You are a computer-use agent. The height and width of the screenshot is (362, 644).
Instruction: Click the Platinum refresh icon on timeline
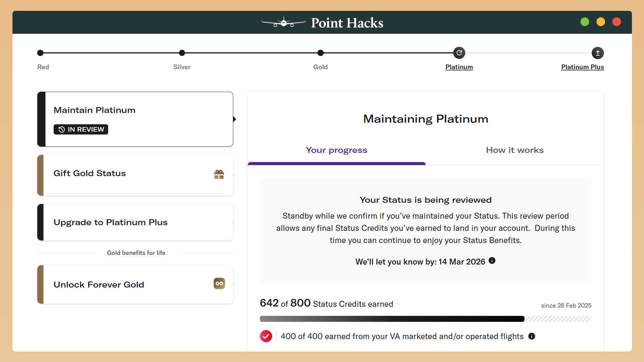pos(459,53)
